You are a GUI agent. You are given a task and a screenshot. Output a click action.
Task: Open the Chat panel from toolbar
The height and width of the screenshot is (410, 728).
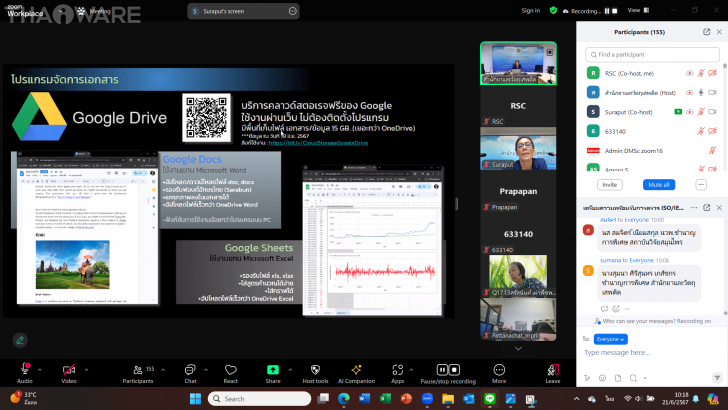(190, 370)
